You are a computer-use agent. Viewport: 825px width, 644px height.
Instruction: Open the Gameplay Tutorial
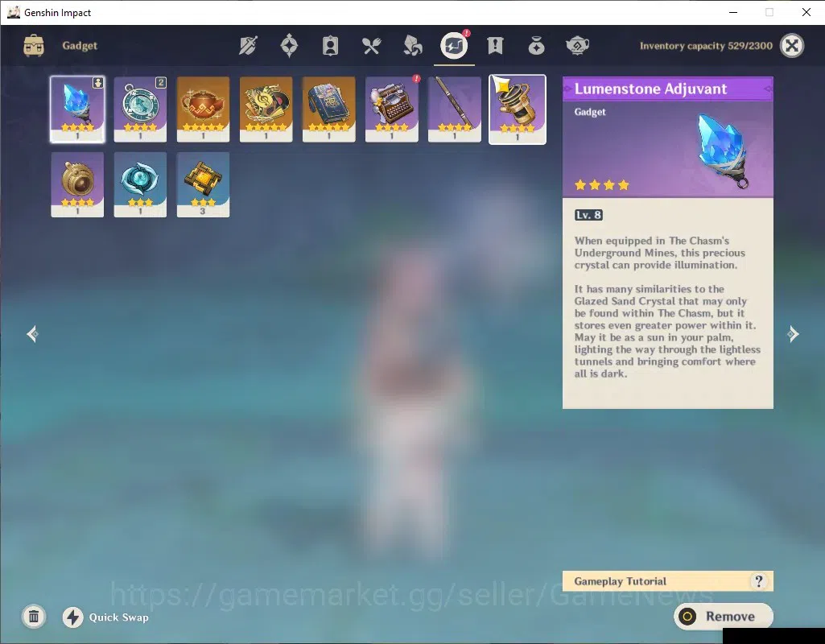[x=668, y=581]
